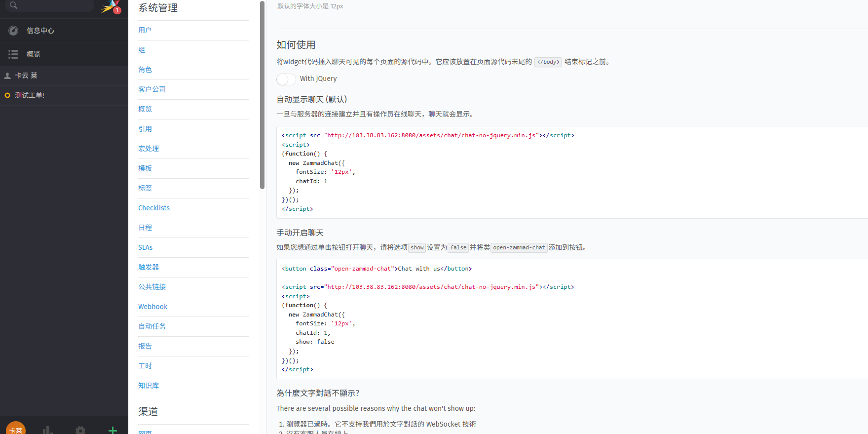
Task: Open 概览 in the admin menu
Action: click(145, 109)
